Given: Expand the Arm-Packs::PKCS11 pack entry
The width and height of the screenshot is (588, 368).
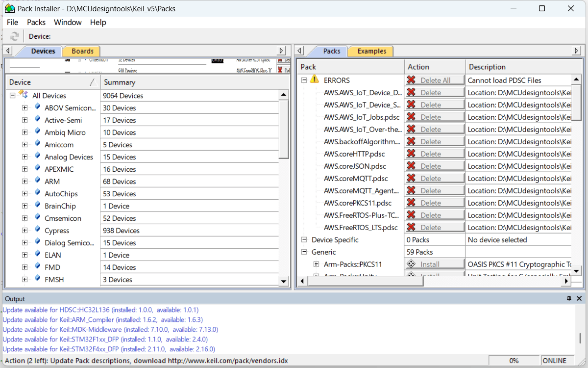Looking at the screenshot, I should click(316, 264).
